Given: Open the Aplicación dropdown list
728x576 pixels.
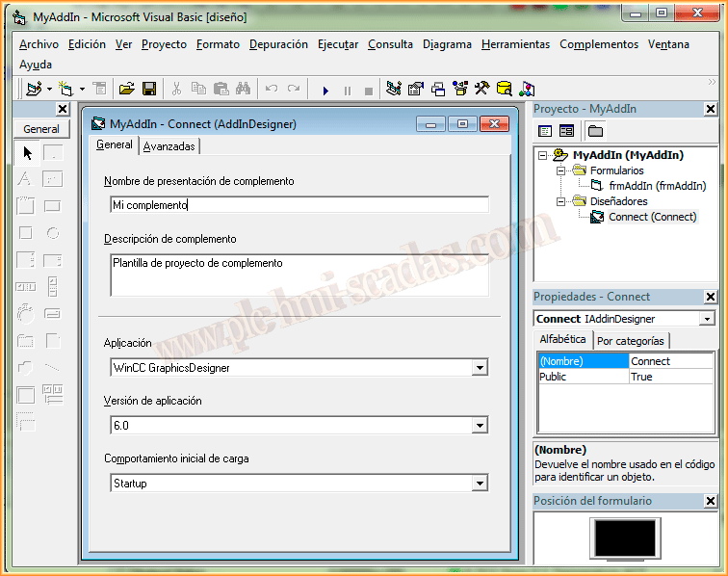Looking at the screenshot, I should (x=480, y=368).
